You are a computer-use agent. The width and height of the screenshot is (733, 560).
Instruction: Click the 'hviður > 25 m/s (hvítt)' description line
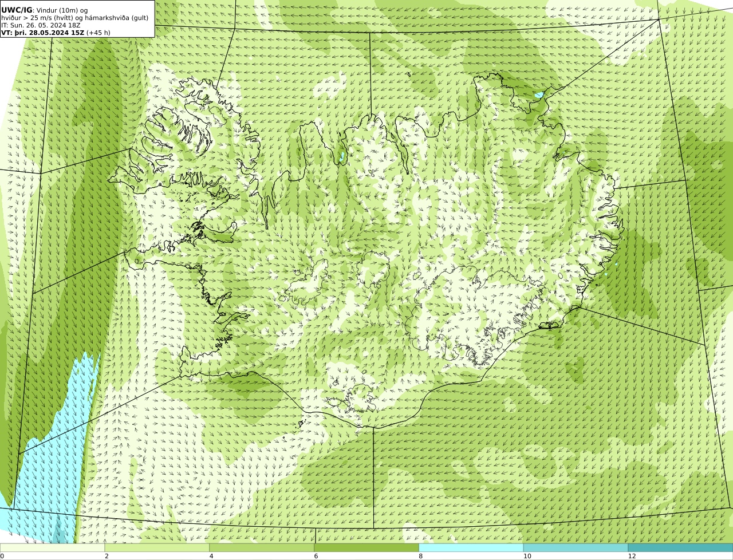pyautogui.click(x=74, y=18)
